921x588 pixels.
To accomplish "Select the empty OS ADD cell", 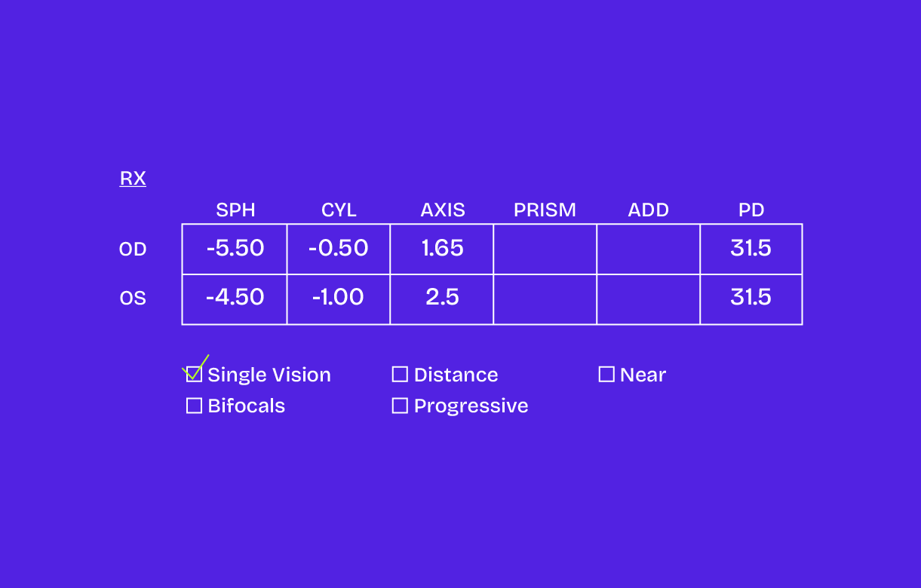I will coord(648,299).
